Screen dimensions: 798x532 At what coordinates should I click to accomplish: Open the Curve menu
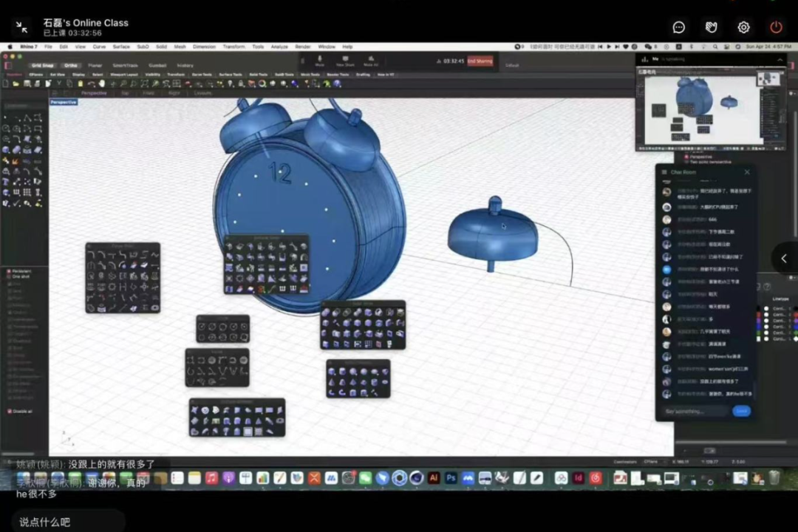(x=99, y=47)
